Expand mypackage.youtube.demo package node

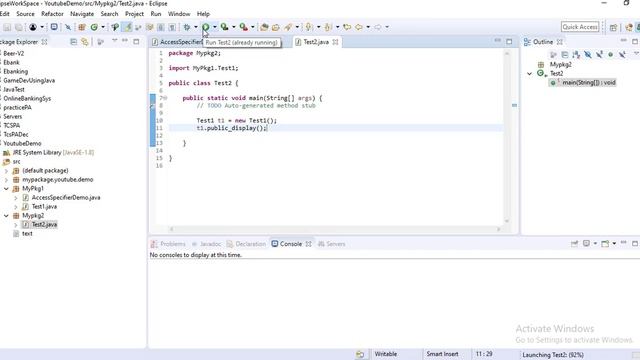click(x=6, y=180)
